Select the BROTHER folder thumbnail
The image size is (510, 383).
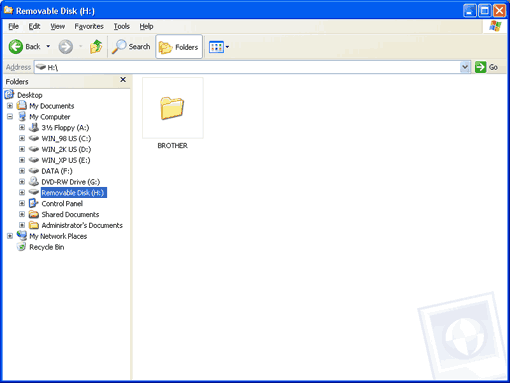point(173,108)
